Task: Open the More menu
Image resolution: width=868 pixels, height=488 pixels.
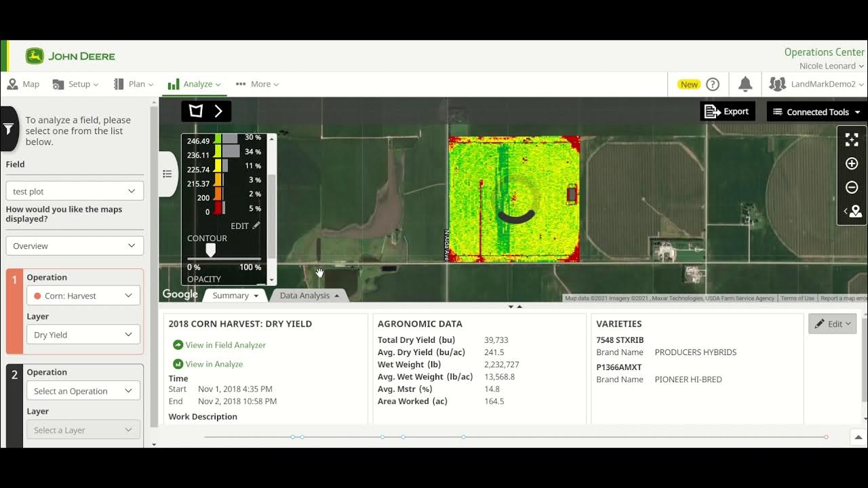Action: click(x=257, y=84)
